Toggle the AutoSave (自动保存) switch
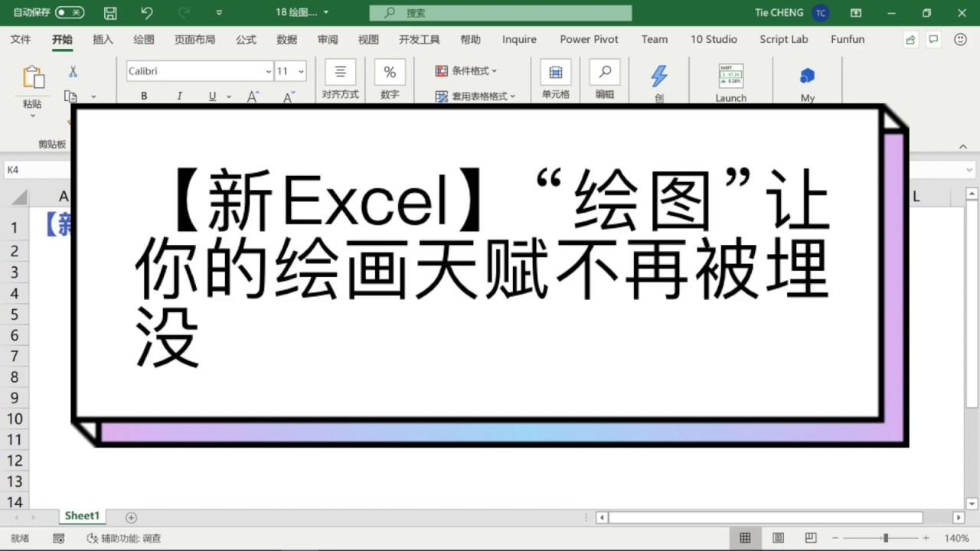The width and height of the screenshot is (980, 551). coord(70,13)
